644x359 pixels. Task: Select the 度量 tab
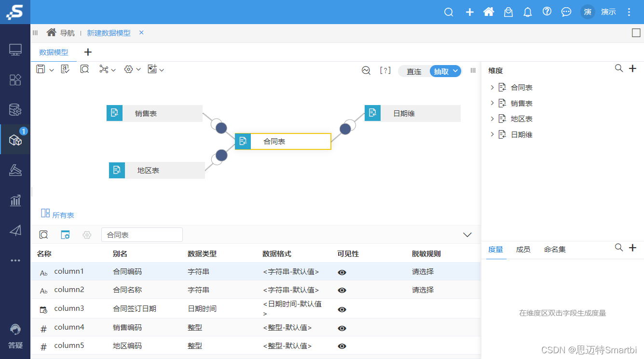495,249
